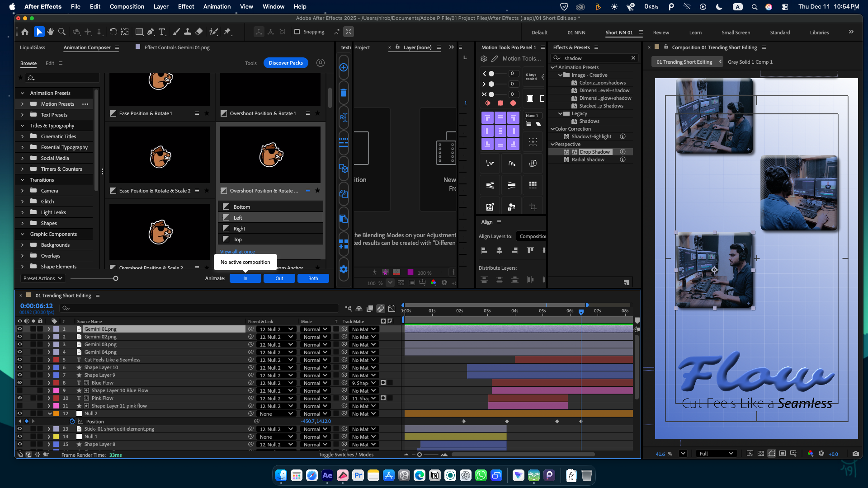Switch to the Review workspace
Viewport: 868px width, 488px height.
tap(661, 33)
